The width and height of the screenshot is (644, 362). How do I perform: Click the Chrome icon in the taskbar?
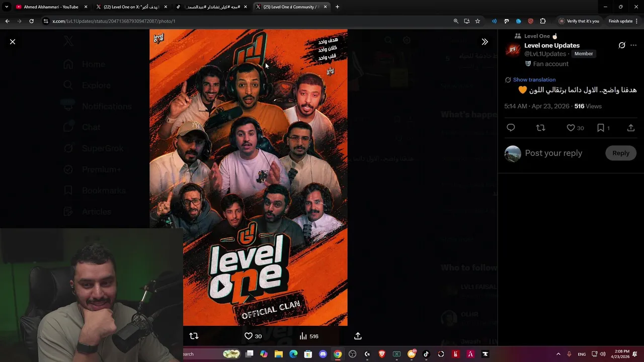pos(338,354)
